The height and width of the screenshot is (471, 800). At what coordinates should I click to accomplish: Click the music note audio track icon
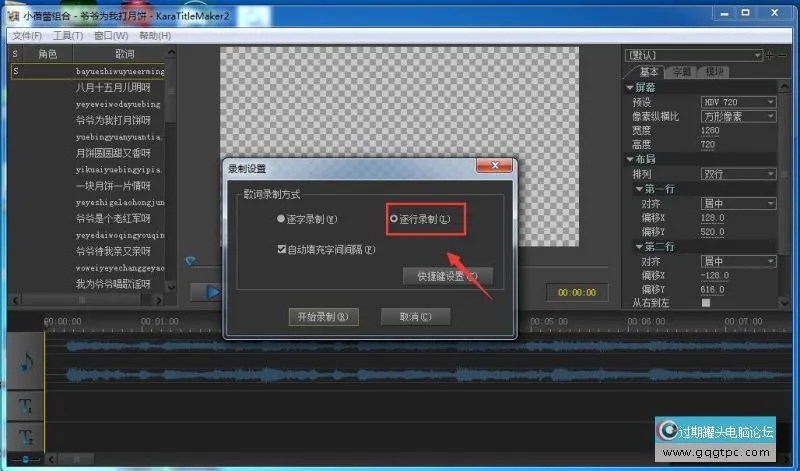pyautogui.click(x=26, y=362)
